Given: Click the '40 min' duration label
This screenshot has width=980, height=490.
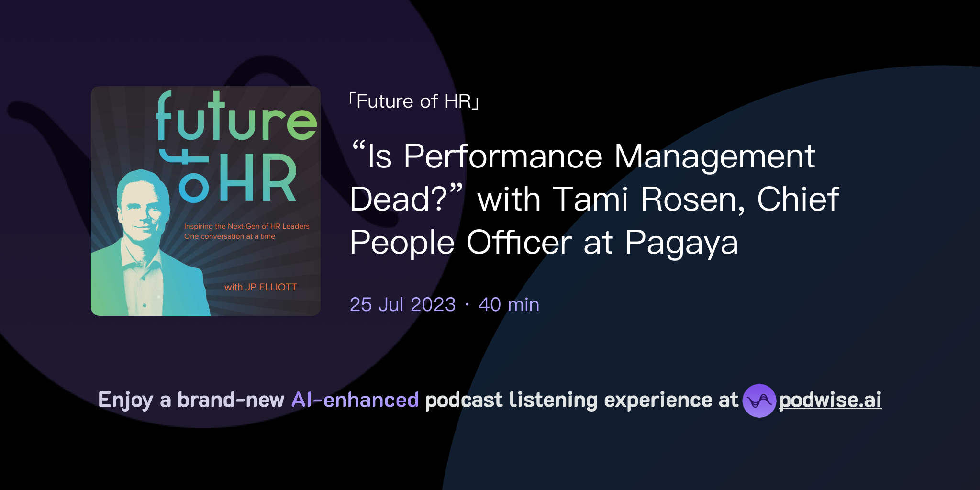Looking at the screenshot, I should point(509,304).
